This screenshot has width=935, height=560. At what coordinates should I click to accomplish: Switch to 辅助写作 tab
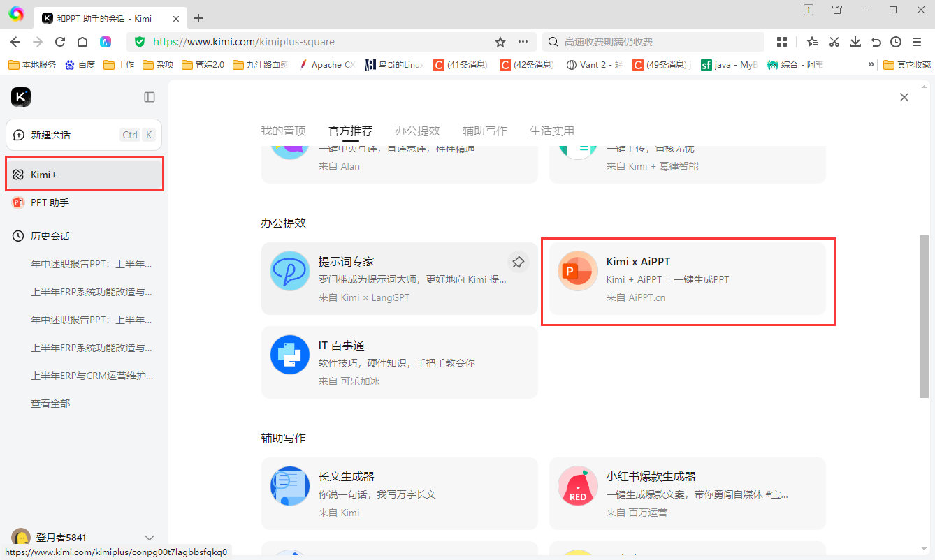485,131
